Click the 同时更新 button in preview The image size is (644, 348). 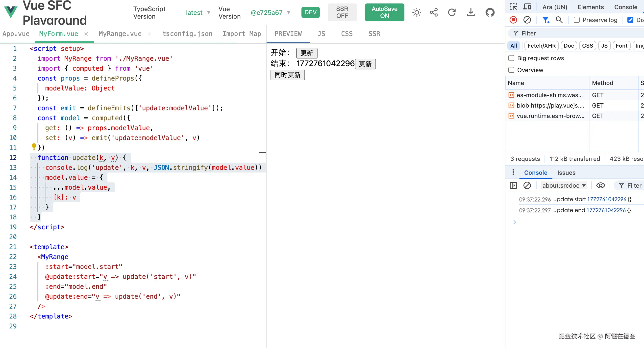288,75
